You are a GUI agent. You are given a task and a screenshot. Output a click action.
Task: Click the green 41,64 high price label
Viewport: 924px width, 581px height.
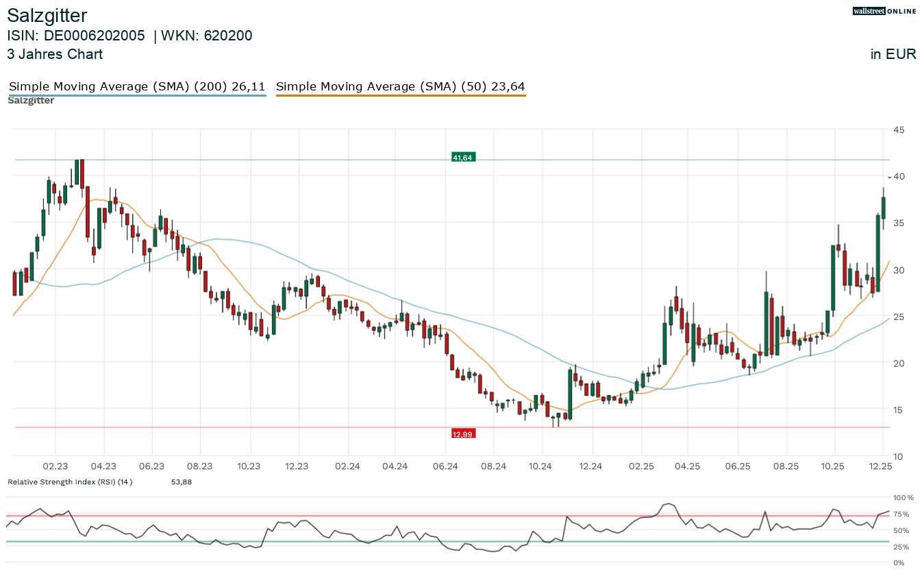pos(462,158)
